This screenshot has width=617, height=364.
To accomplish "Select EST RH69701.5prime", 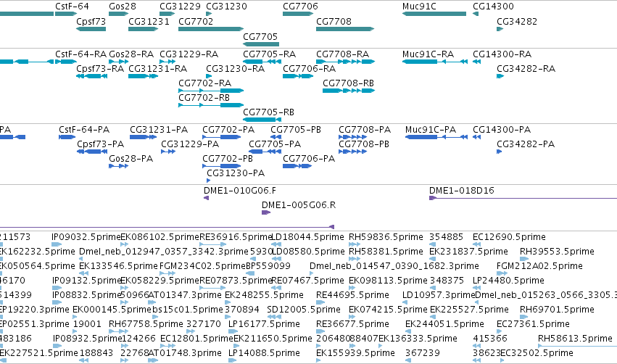I will click(x=524, y=317).
